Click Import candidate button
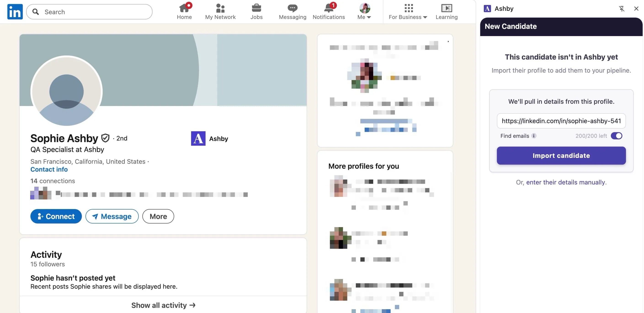This screenshot has width=644, height=313. pos(561,156)
